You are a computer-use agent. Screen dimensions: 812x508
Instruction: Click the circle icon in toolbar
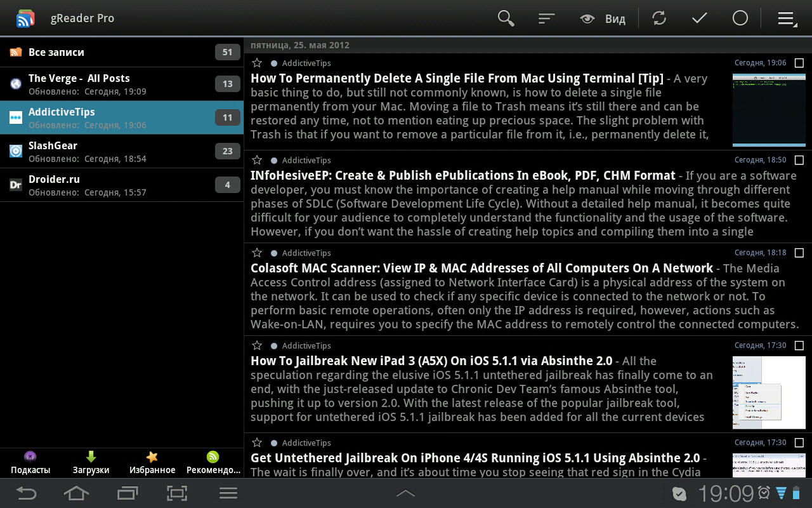coord(740,18)
